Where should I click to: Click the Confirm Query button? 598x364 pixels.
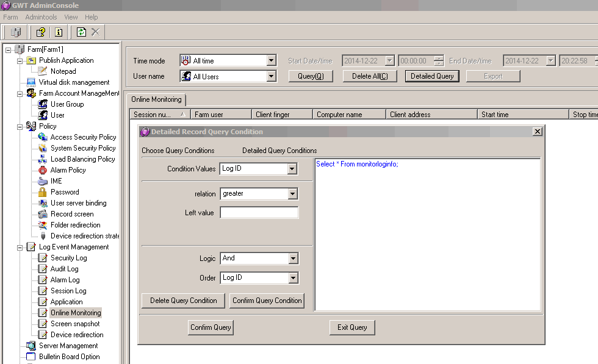click(211, 327)
